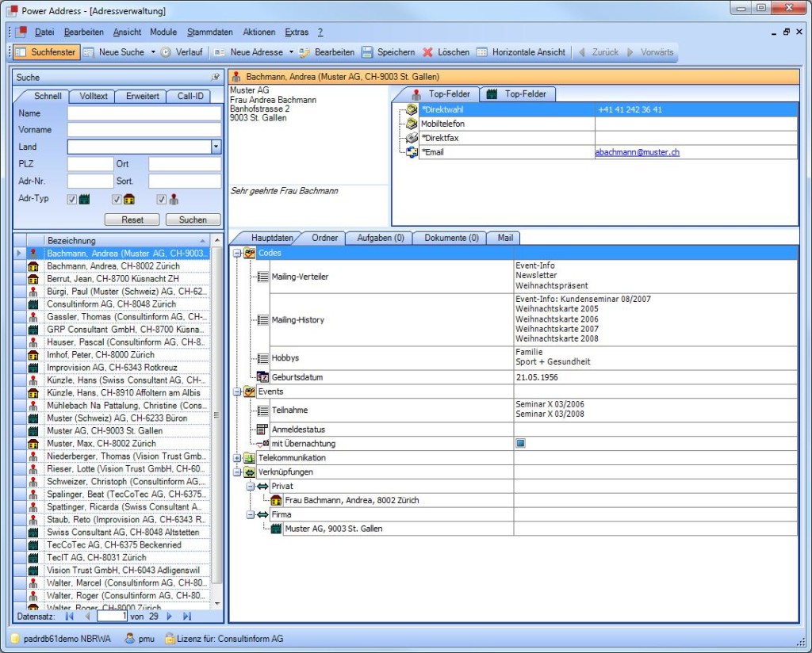Click the red Löschen delete icon
812x653 pixels.
(428, 52)
